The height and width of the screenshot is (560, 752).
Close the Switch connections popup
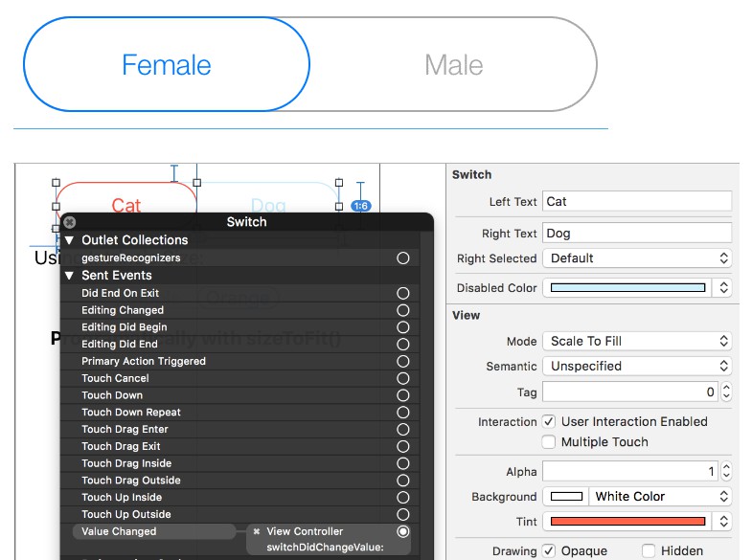(x=70, y=222)
